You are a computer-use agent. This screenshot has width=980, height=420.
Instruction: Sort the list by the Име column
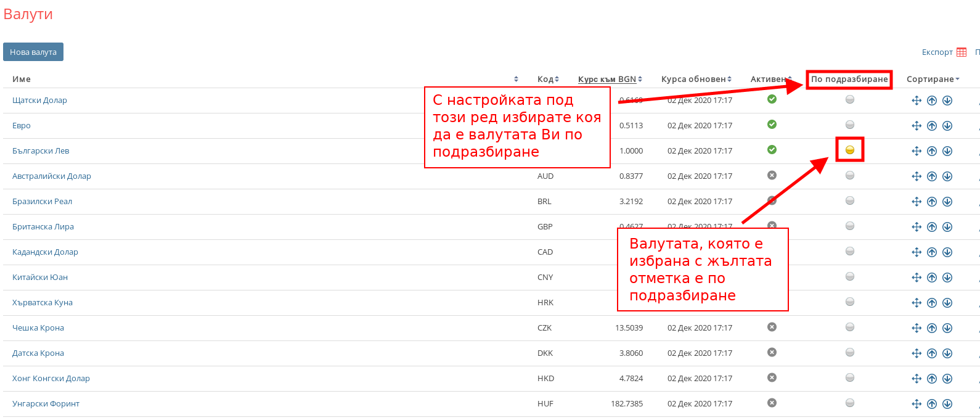coord(22,79)
